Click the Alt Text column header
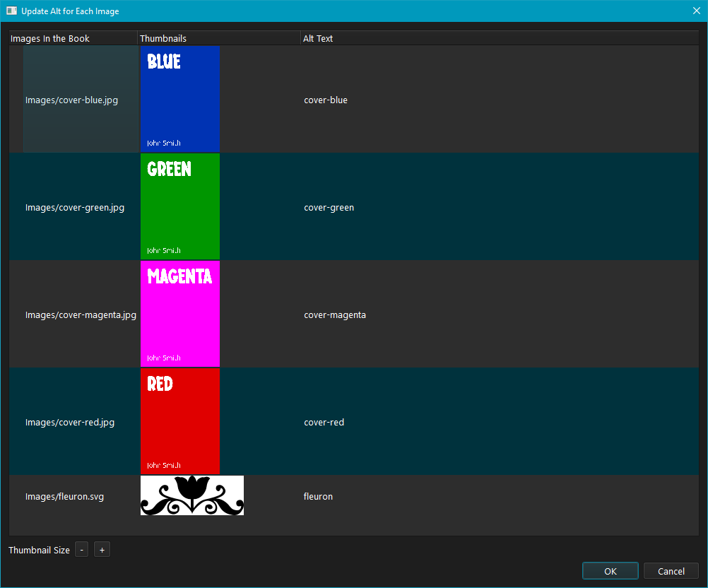The height and width of the screenshot is (588, 708). pos(500,38)
